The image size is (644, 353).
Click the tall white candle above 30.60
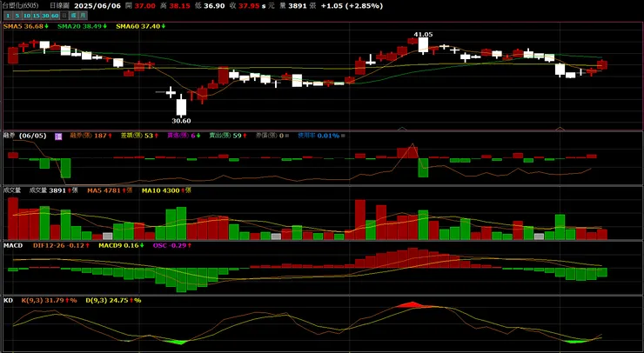(181, 105)
